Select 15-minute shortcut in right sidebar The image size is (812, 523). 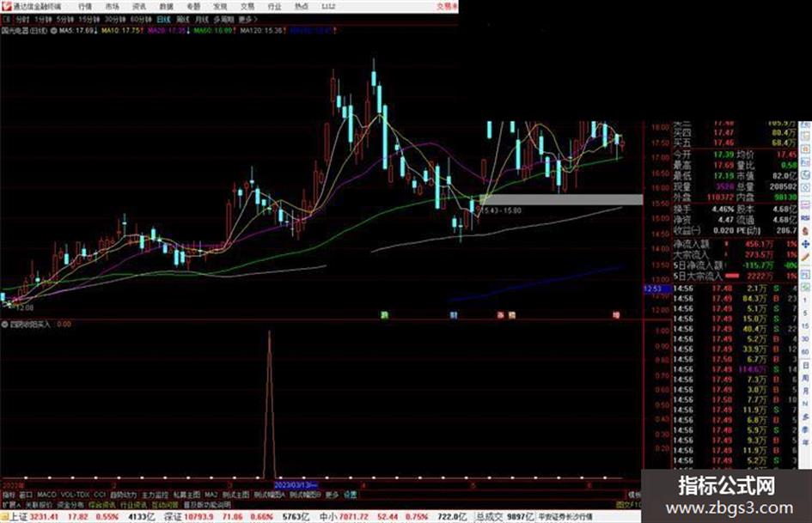pos(805,326)
